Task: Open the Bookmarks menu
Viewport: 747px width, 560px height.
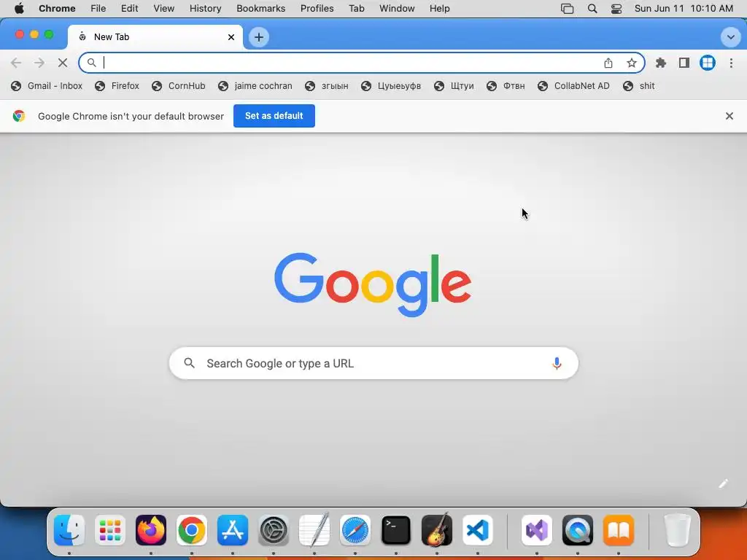Action: click(x=260, y=9)
